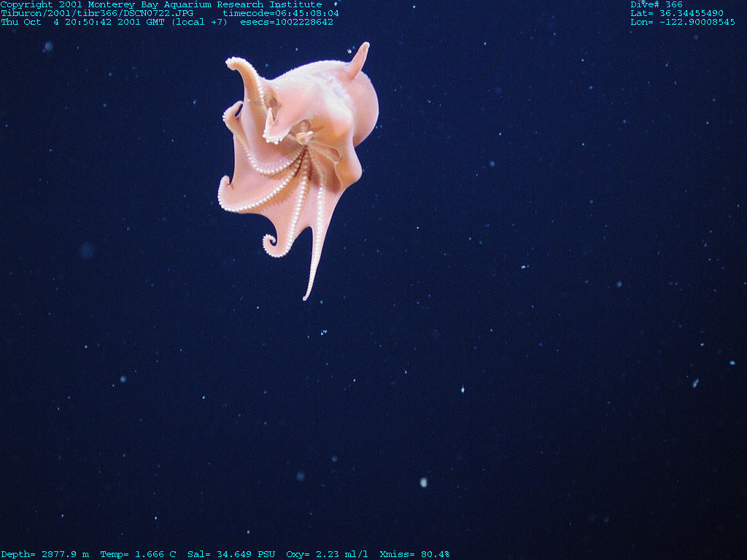Image resolution: width=747 pixels, height=560 pixels.
Task: Click the octopus's rounded mantle body
Action: [343, 102]
